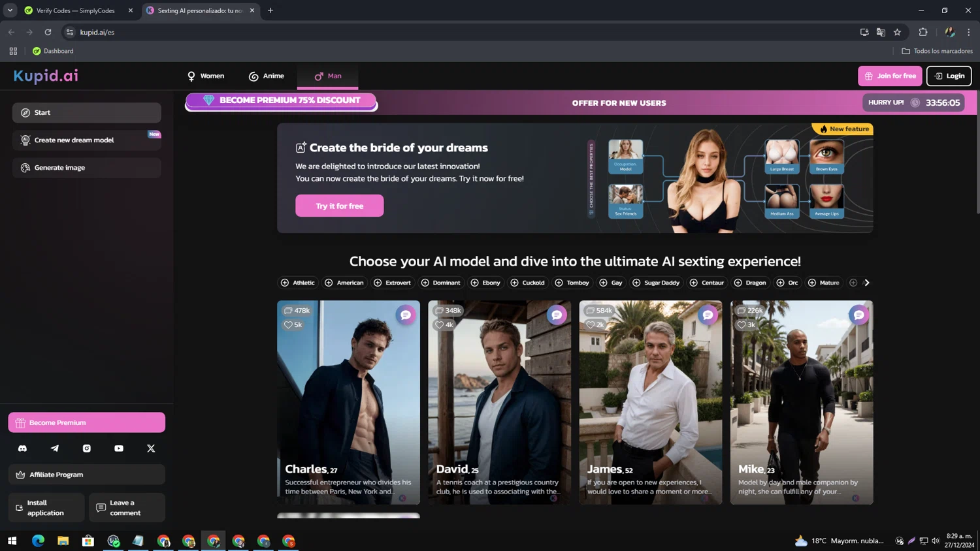Switch to the Anime tab
This screenshot has height=551, width=980.
click(267, 76)
